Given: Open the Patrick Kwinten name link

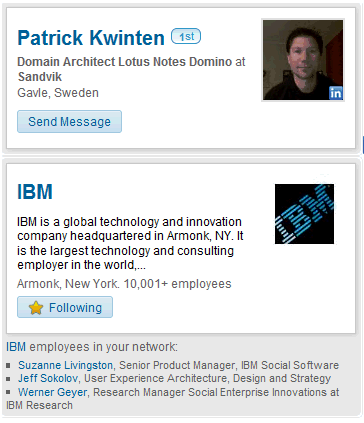Looking at the screenshot, I should tap(91, 38).
